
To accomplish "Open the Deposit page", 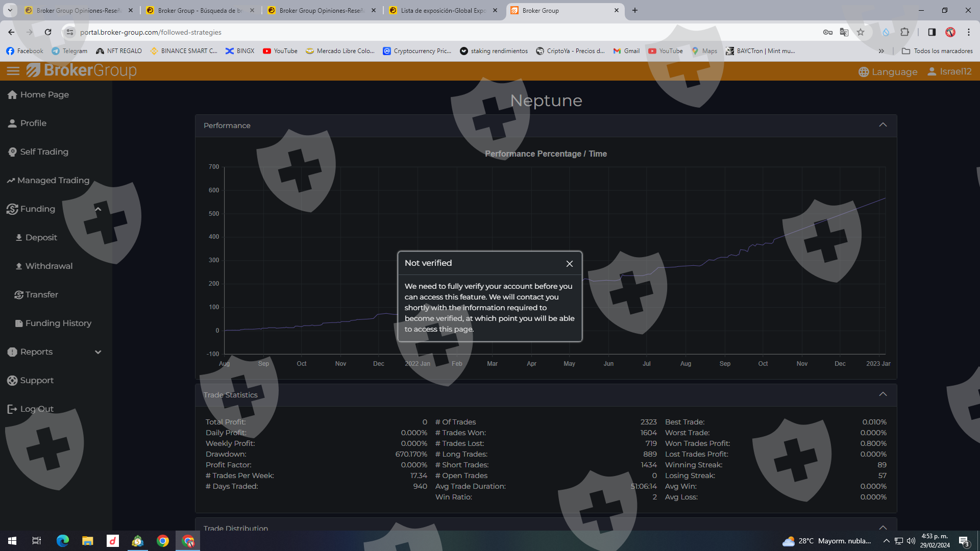I will [41, 238].
